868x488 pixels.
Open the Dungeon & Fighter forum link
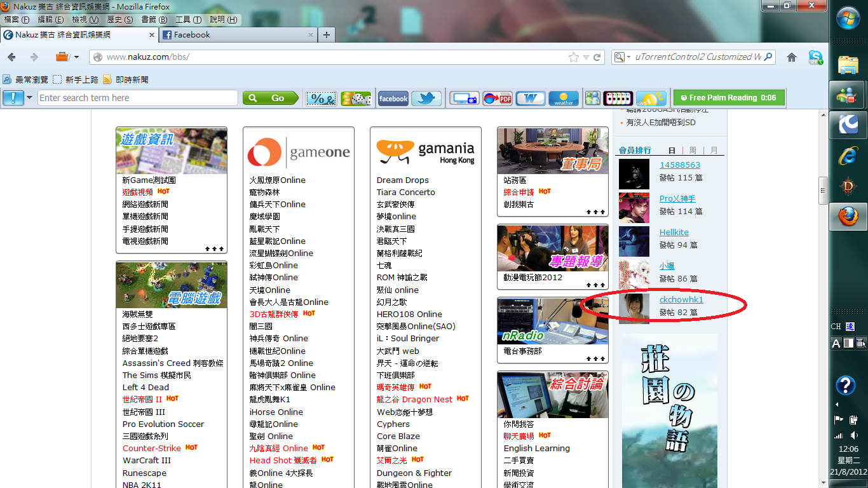pyautogui.click(x=414, y=473)
